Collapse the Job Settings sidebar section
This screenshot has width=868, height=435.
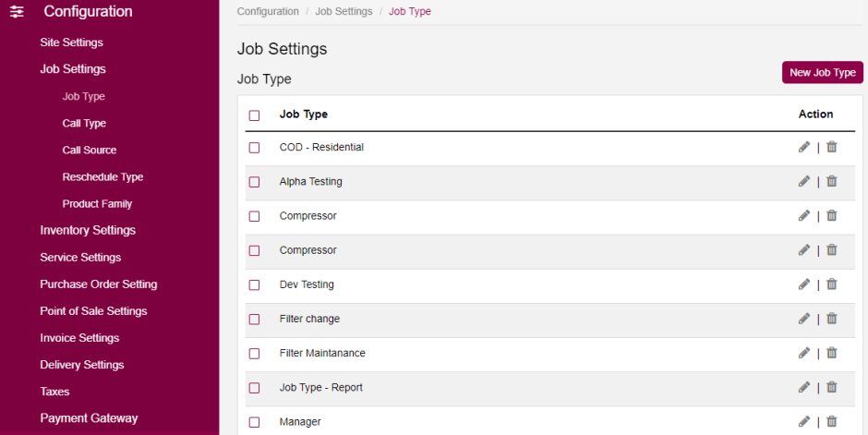point(73,69)
